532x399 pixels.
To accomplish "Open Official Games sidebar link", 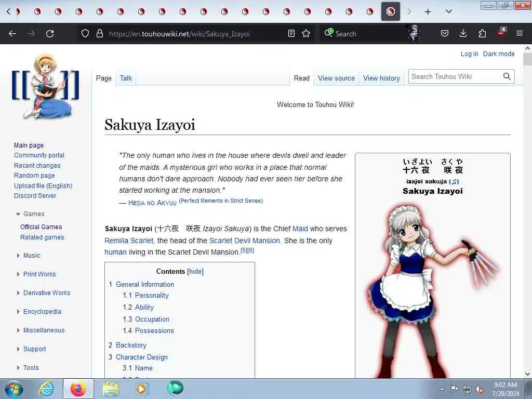I will (x=41, y=227).
